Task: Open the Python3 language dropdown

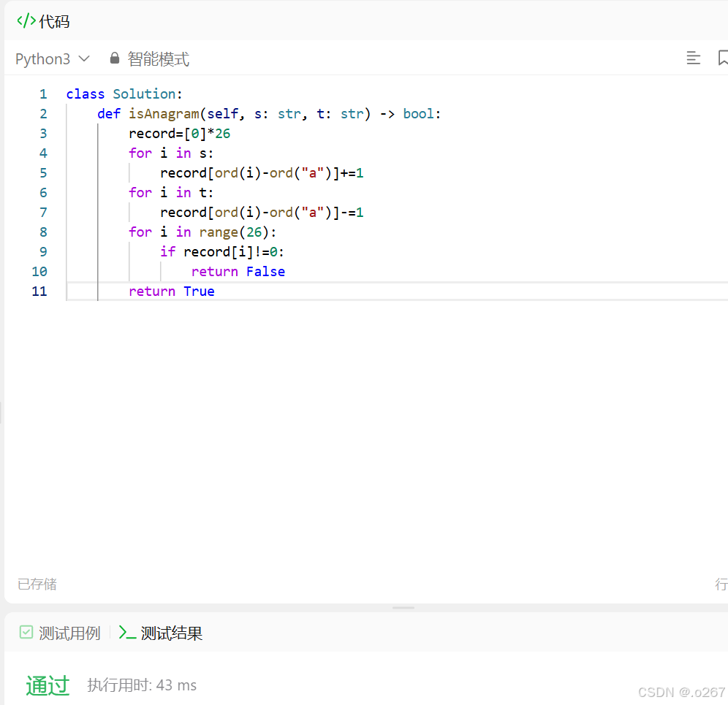Action: pyautogui.click(x=52, y=59)
